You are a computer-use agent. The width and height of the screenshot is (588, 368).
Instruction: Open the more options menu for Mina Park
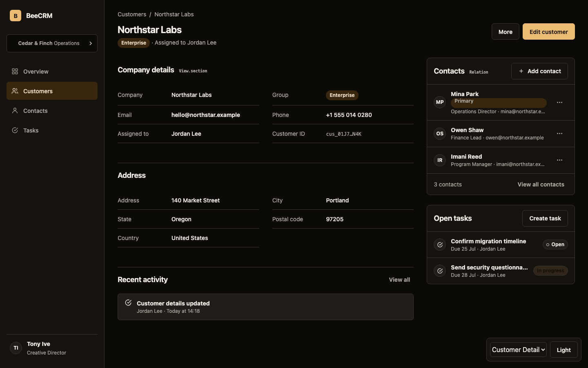click(559, 103)
